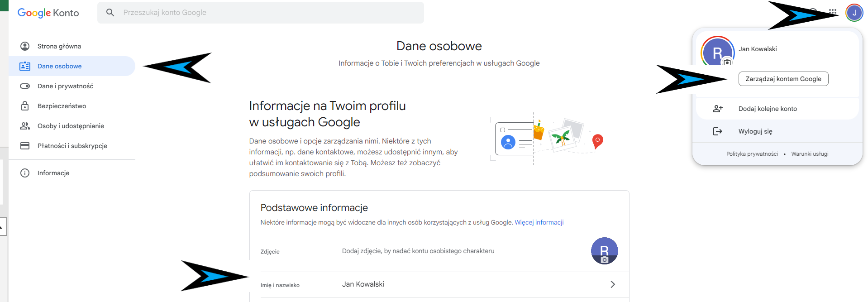The image size is (868, 302).
Task: Focus the Przeszukaj konto Google search field
Action: point(261,13)
